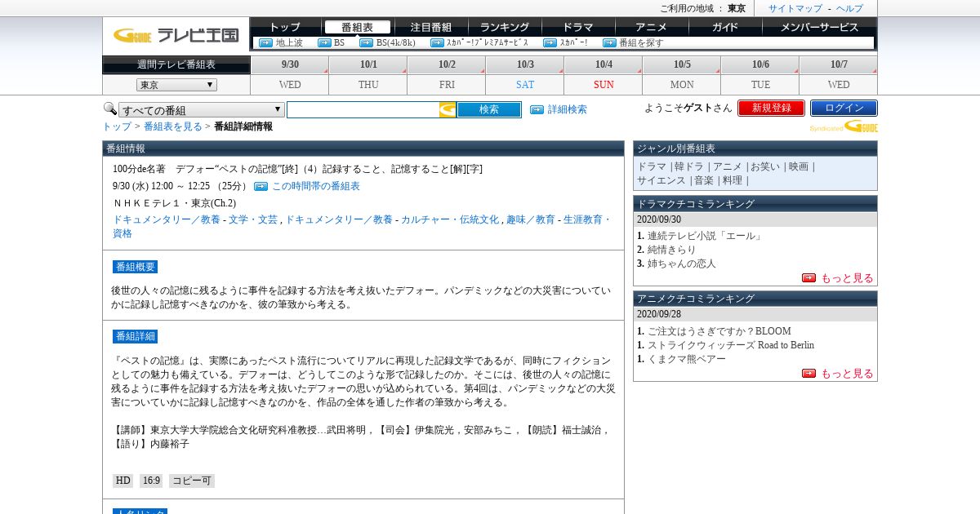This screenshot has height=514, width=980.
Task: Click the red arrow icon in anime ranking
Action: [808, 373]
